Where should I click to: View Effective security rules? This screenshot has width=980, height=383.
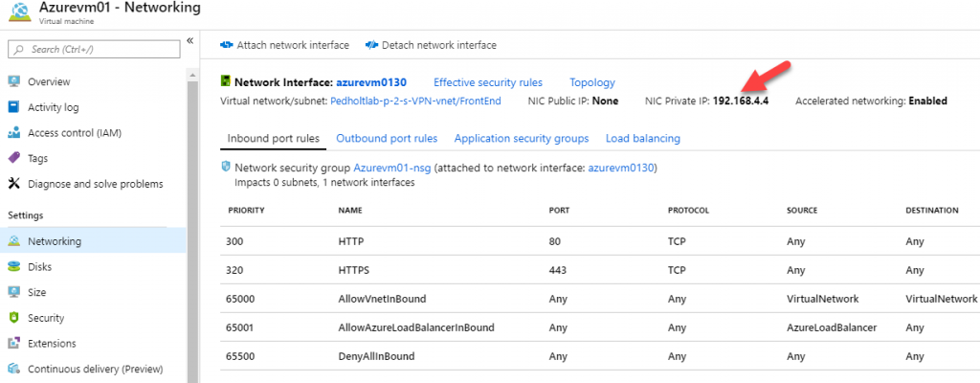pos(488,82)
